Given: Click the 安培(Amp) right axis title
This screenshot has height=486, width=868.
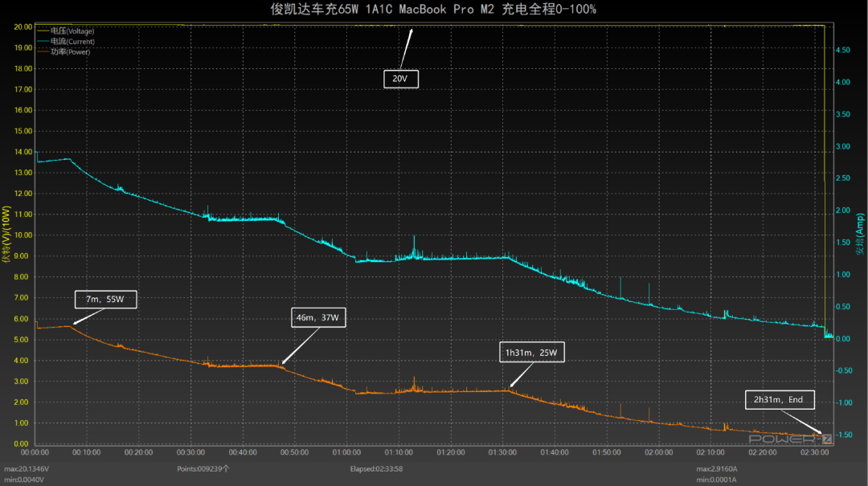Looking at the screenshot, I should 860,235.
